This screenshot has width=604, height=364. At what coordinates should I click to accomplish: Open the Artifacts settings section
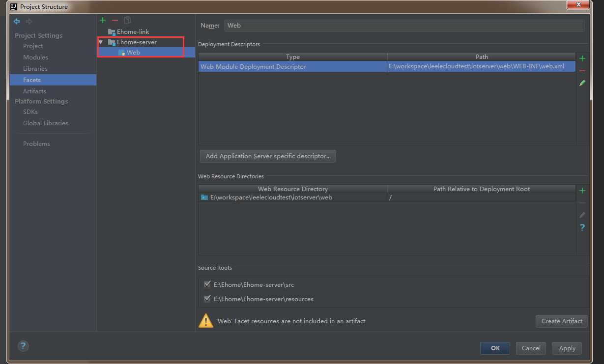tap(34, 91)
